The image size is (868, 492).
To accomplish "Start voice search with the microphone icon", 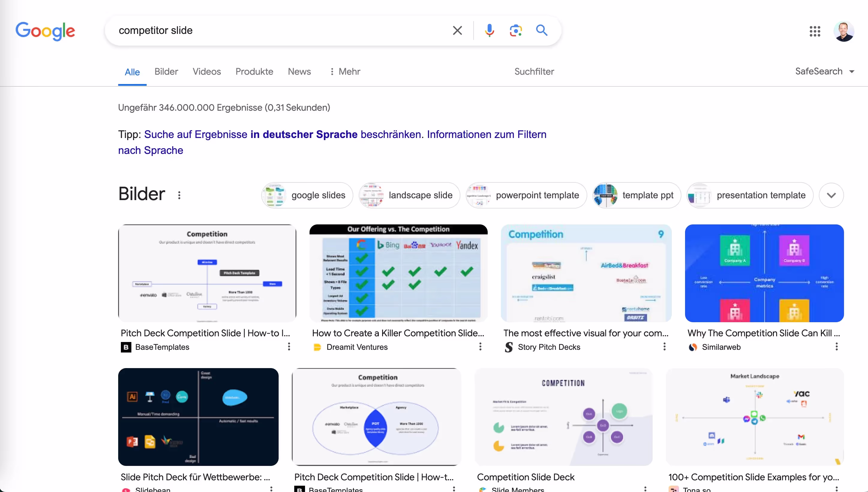I will click(489, 30).
